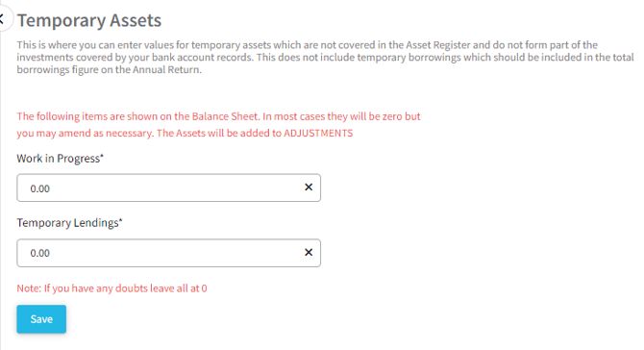Go back using the arrow beside Temporary Assets

pos(2,19)
